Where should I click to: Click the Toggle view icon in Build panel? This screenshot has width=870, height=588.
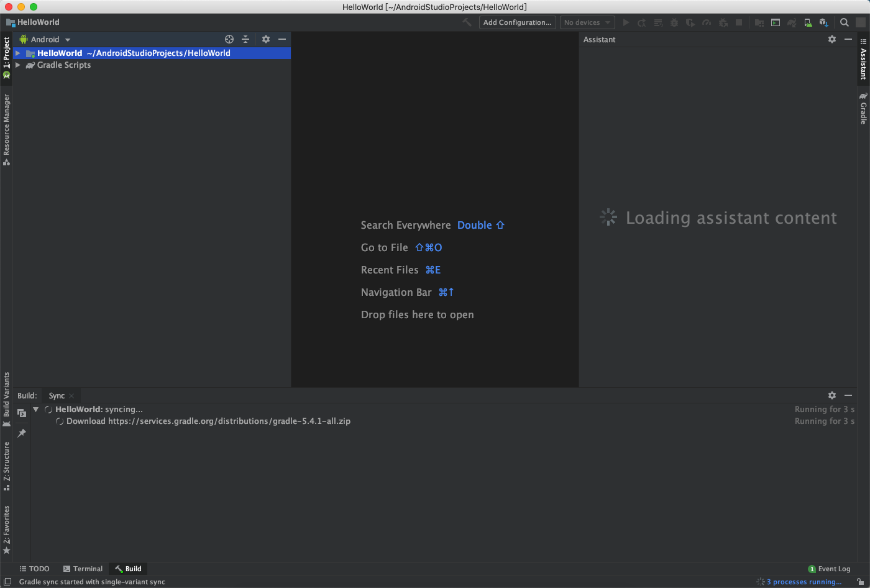pos(22,413)
